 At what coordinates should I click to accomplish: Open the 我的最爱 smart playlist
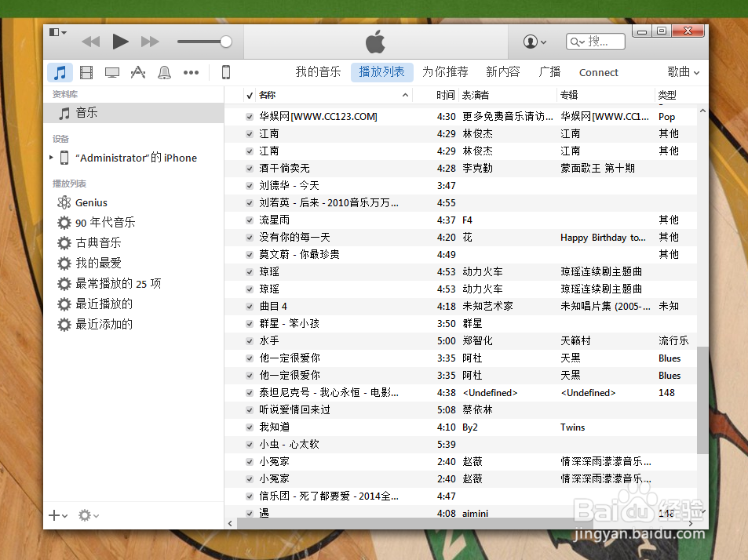(x=98, y=263)
